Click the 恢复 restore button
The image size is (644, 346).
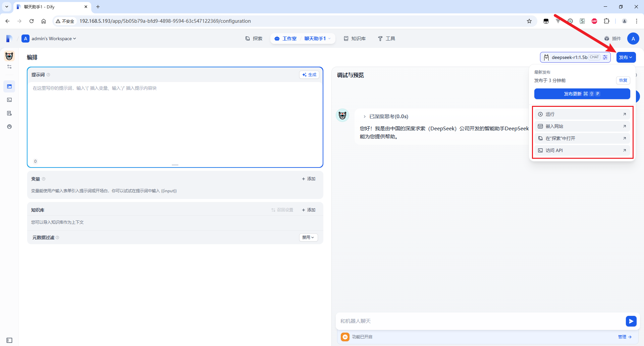(x=623, y=80)
